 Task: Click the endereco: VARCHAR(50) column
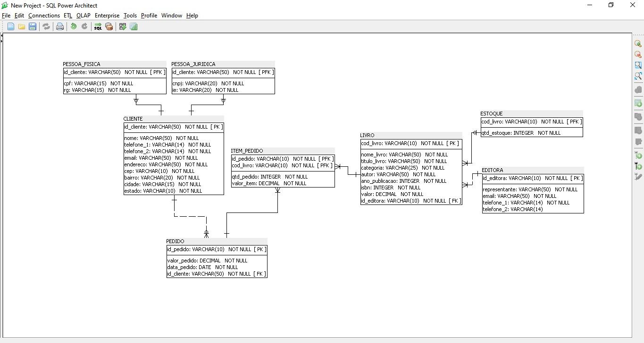click(x=166, y=164)
